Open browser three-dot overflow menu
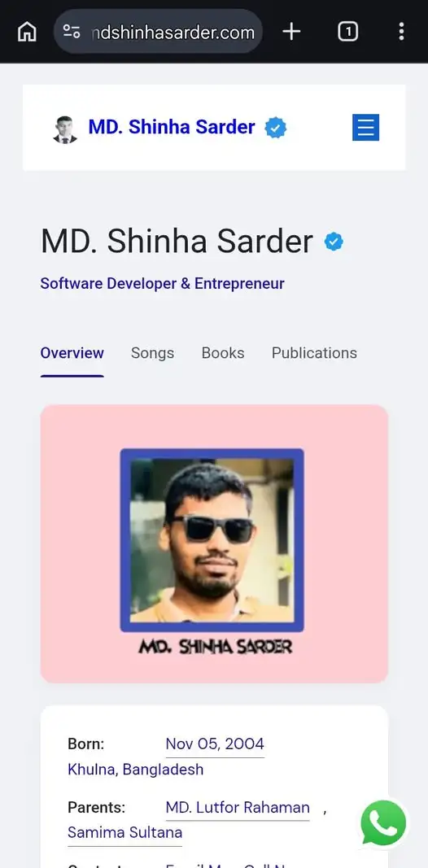The width and height of the screenshot is (428, 868). coord(401,32)
